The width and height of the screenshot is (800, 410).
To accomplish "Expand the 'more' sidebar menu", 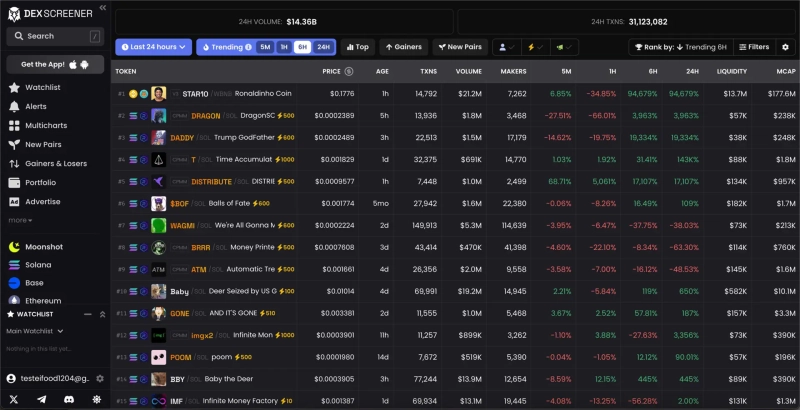I will 20,220.
